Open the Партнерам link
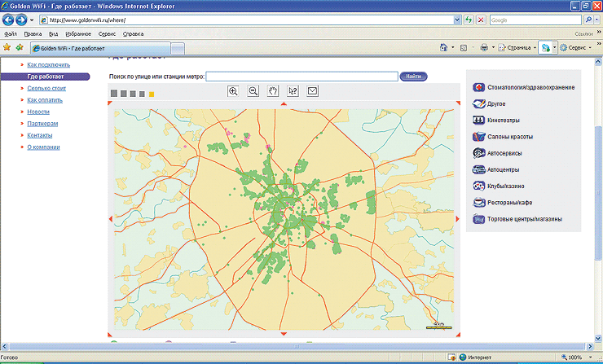603x364 pixels. (42, 124)
